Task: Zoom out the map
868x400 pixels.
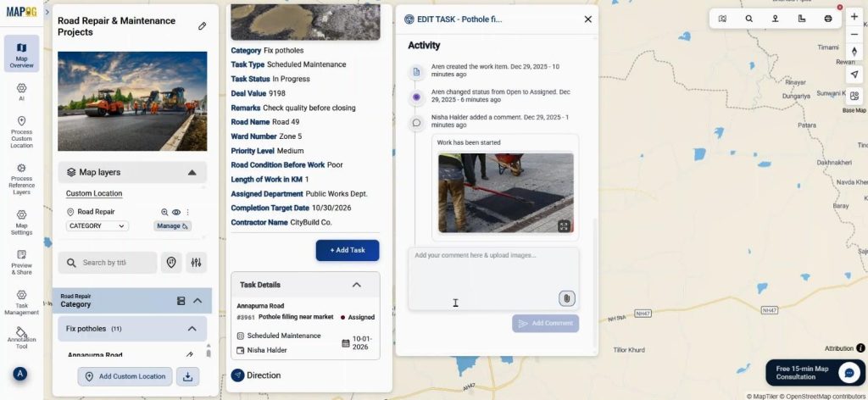Action: click(x=854, y=34)
